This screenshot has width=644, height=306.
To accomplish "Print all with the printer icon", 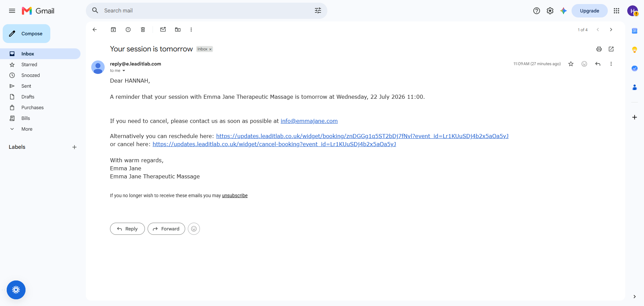I will point(599,49).
